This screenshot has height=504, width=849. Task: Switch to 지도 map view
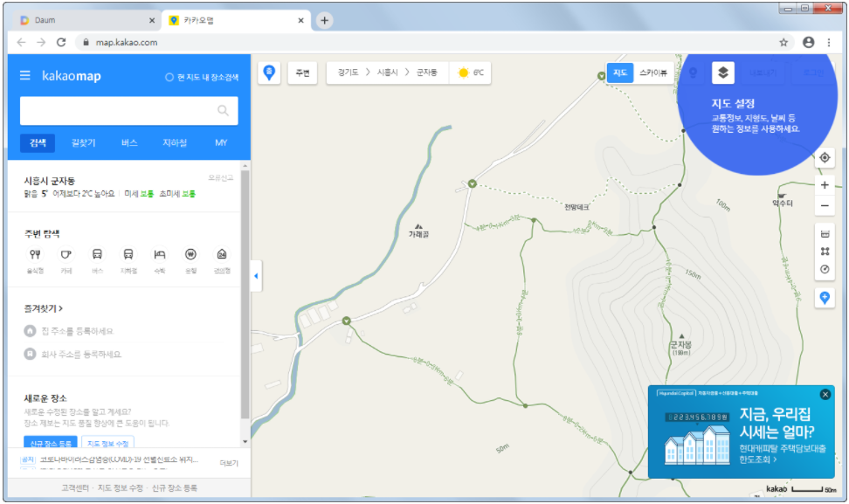[620, 72]
